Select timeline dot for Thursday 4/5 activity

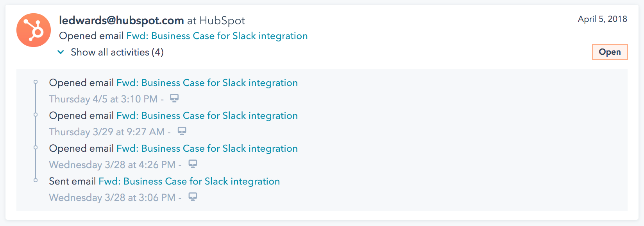coord(36,82)
